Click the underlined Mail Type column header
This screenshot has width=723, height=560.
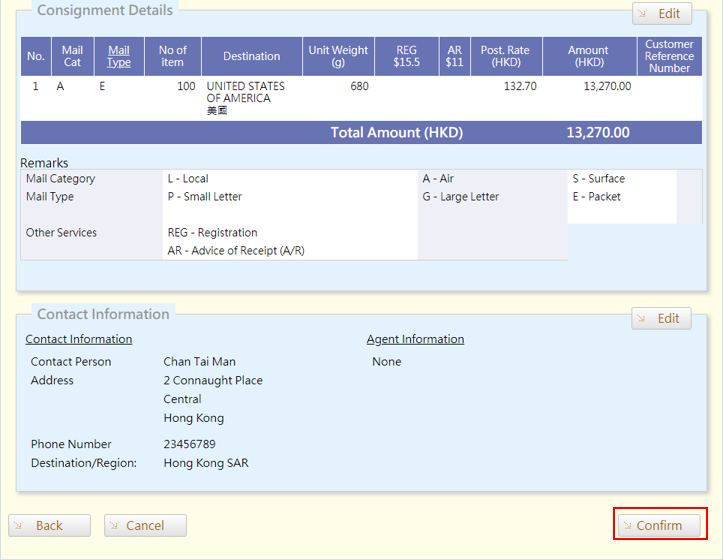coord(119,56)
